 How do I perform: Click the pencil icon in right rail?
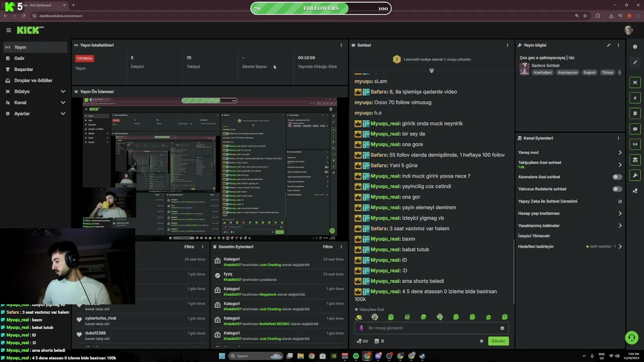[635, 62]
